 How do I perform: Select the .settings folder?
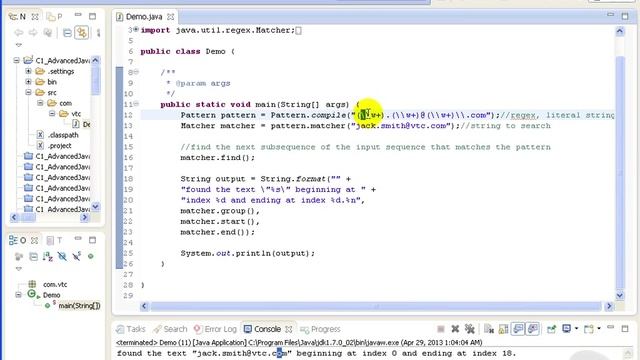point(55,71)
